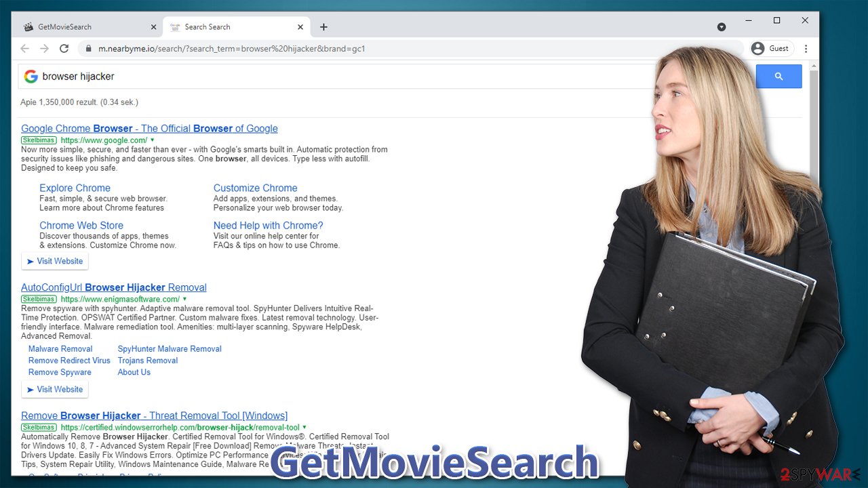Viewport: 868px width, 488px height.
Task: Open 'AutoConfigUrl Browser Hijacker Removal' result
Action: [x=114, y=287]
